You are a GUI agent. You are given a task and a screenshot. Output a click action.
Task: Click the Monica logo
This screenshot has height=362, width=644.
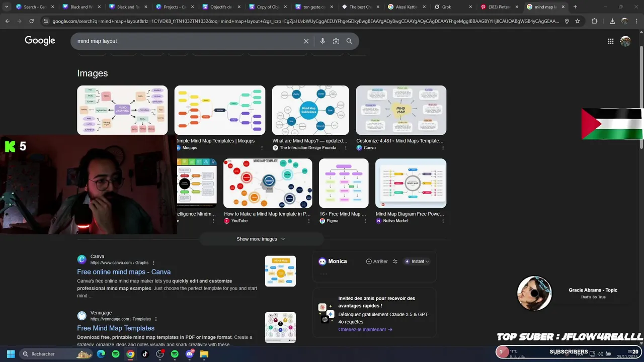point(322,261)
